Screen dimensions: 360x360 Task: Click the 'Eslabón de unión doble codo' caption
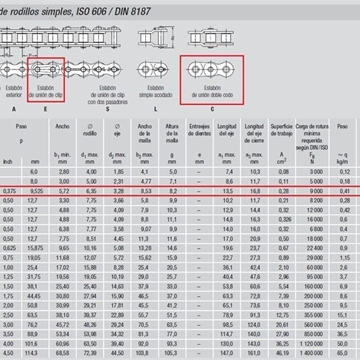point(212,92)
